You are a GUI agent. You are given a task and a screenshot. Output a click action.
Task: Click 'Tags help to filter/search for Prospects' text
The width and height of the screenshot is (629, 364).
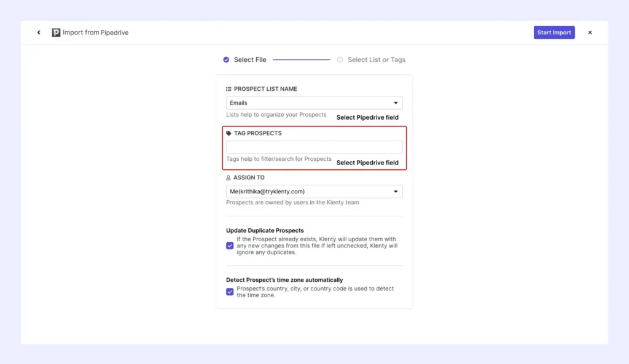(x=279, y=159)
